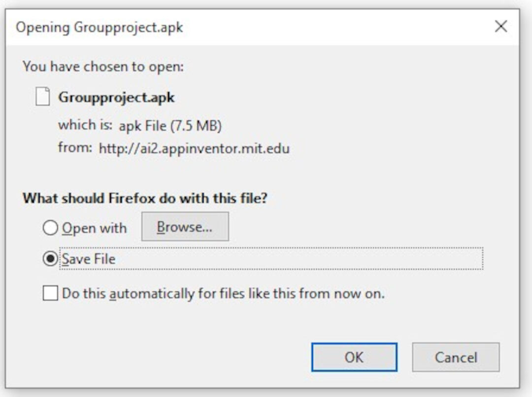Click the Browse... button
This screenshot has height=397, width=532.
tap(185, 226)
